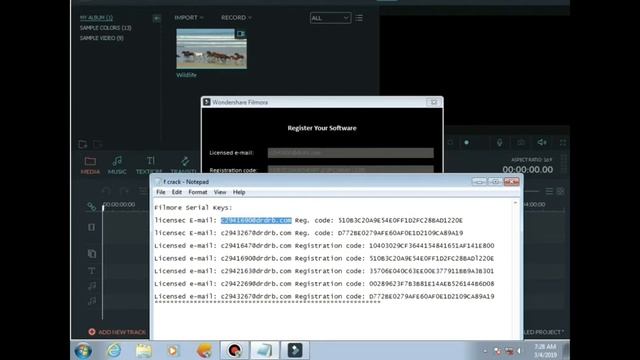Click the preview timecode 00:00:00.00
Viewport: 640px width, 360px height.
(527, 169)
